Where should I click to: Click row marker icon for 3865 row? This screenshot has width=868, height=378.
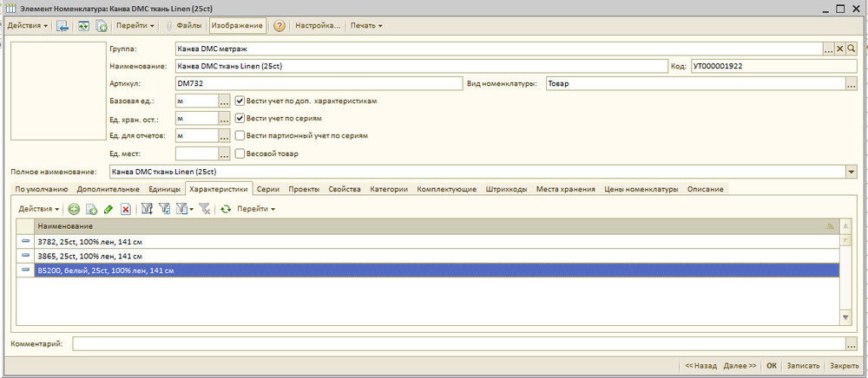click(25, 256)
